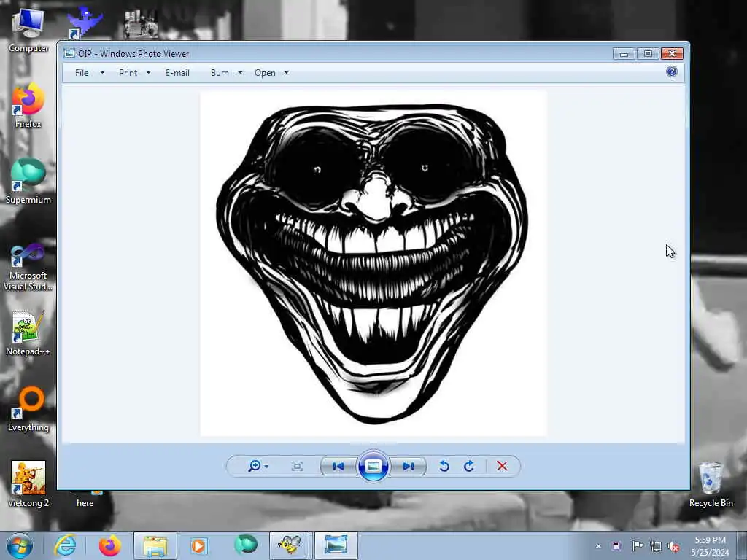Expand the Burn dropdown arrow
This screenshot has height=560, width=747.
[240, 73]
